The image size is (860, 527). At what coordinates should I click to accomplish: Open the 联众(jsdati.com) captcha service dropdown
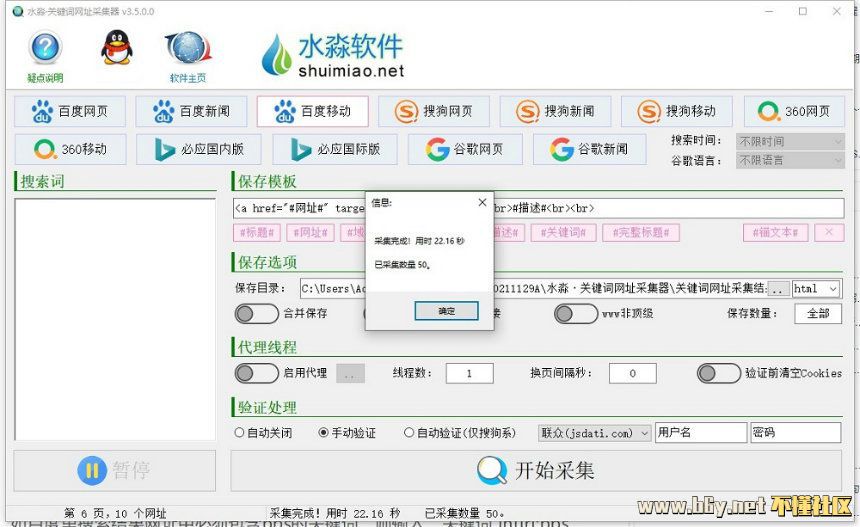click(595, 433)
